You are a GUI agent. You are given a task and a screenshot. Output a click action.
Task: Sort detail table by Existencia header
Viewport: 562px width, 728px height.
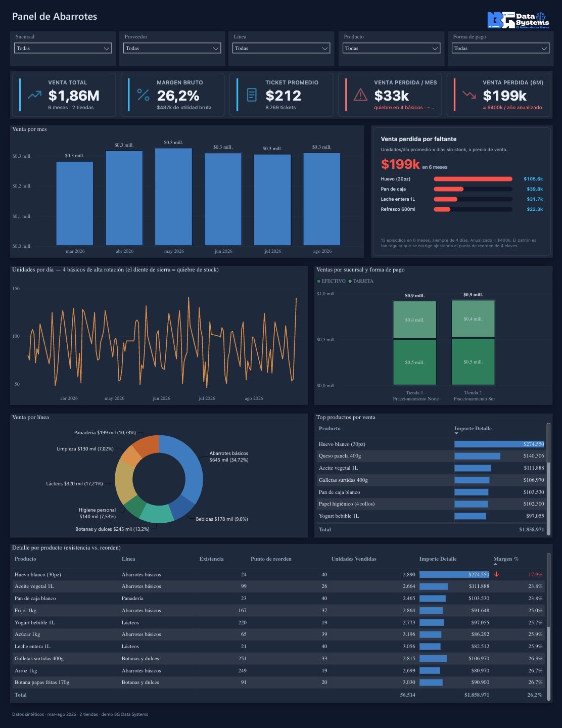point(211,559)
